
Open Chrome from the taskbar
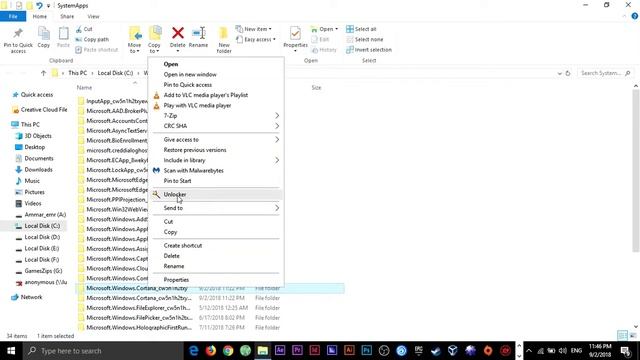(228, 351)
